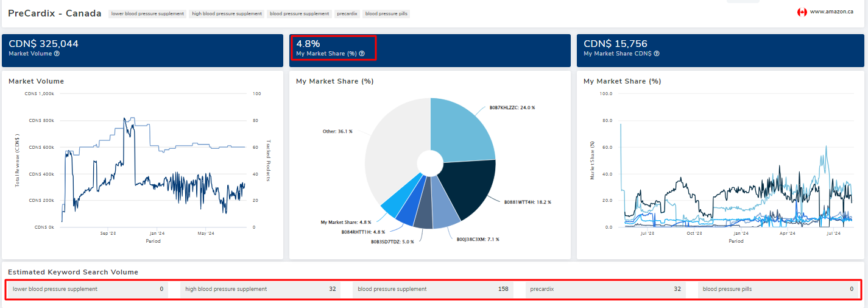Click the My Market Share CDN$ help icon
This screenshot has height=308, width=868.
tap(657, 54)
